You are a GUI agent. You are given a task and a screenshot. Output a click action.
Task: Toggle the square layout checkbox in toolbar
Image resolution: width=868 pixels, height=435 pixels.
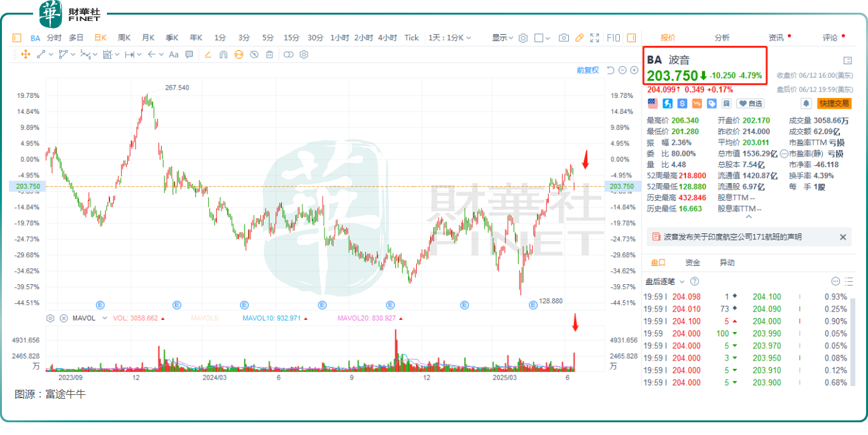[x=538, y=38]
